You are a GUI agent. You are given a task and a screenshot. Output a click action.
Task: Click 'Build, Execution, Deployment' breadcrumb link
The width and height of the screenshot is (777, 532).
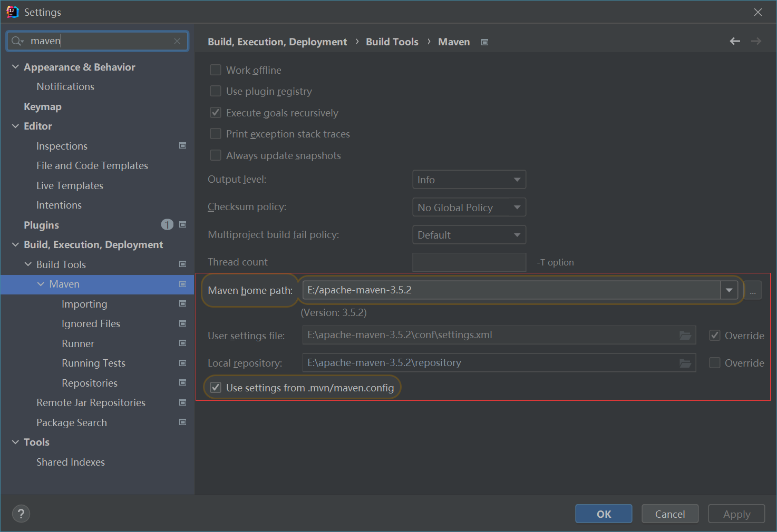click(x=277, y=42)
